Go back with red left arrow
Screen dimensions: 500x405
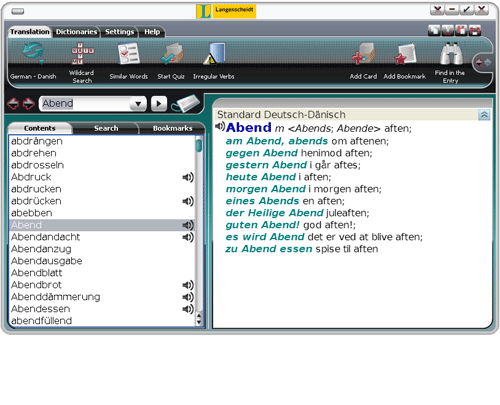(13, 104)
